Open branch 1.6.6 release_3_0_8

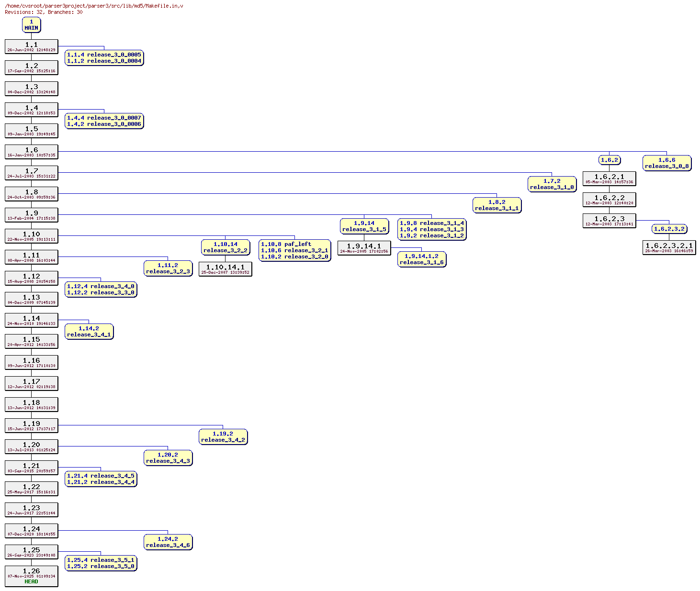coord(666,163)
